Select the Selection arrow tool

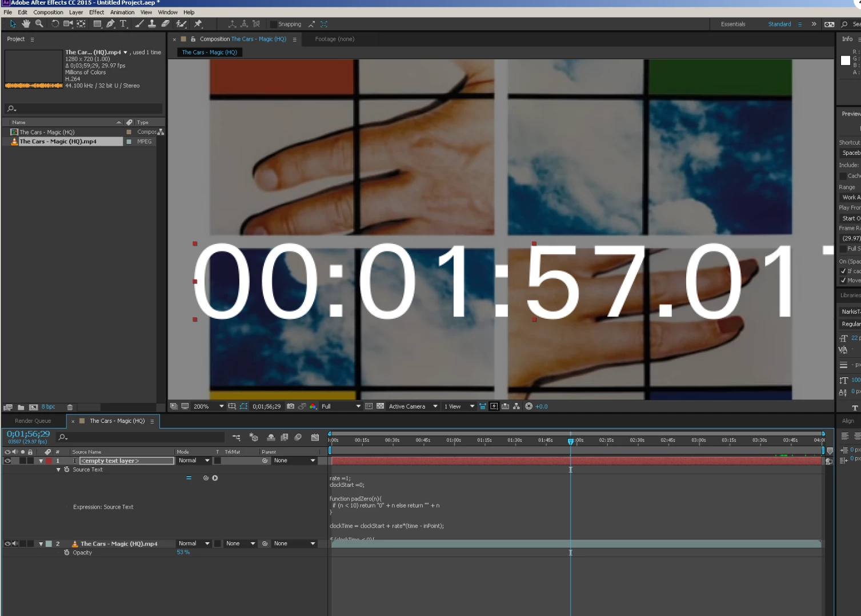pyautogui.click(x=13, y=24)
